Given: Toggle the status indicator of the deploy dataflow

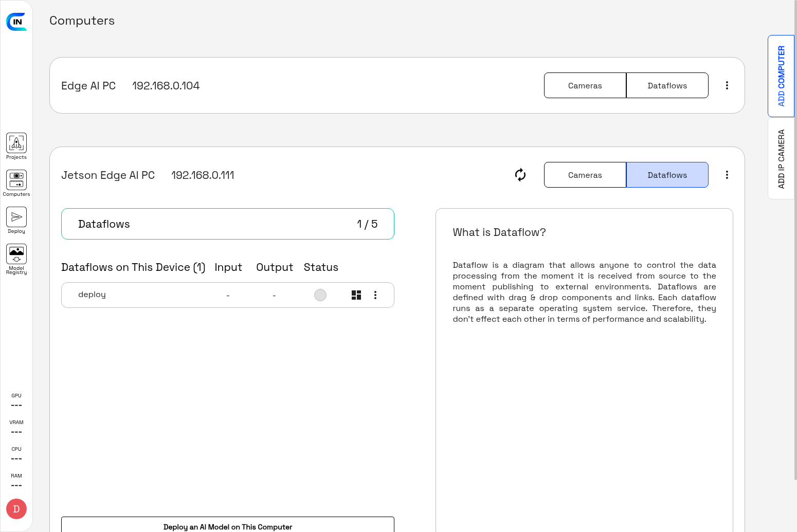Looking at the screenshot, I should tap(320, 295).
